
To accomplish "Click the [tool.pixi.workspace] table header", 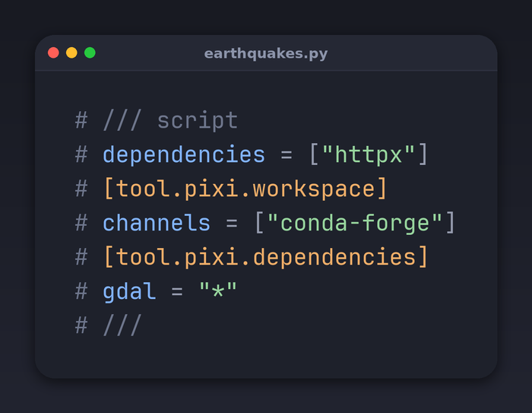I will point(245,189).
